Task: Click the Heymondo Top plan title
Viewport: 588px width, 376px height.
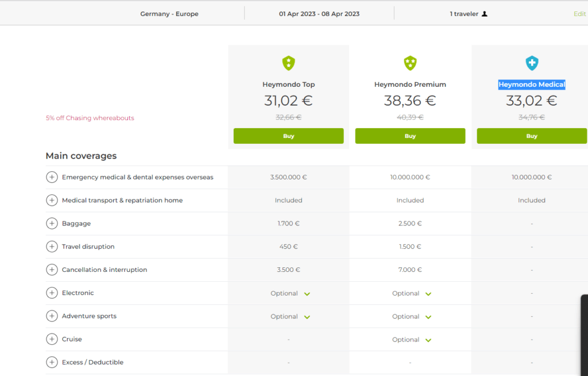Action: coord(288,85)
